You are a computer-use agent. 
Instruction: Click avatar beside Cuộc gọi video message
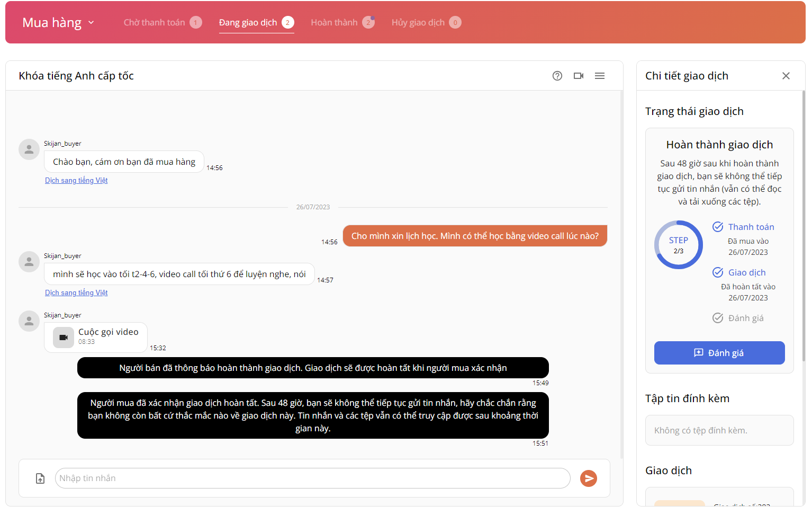29,321
